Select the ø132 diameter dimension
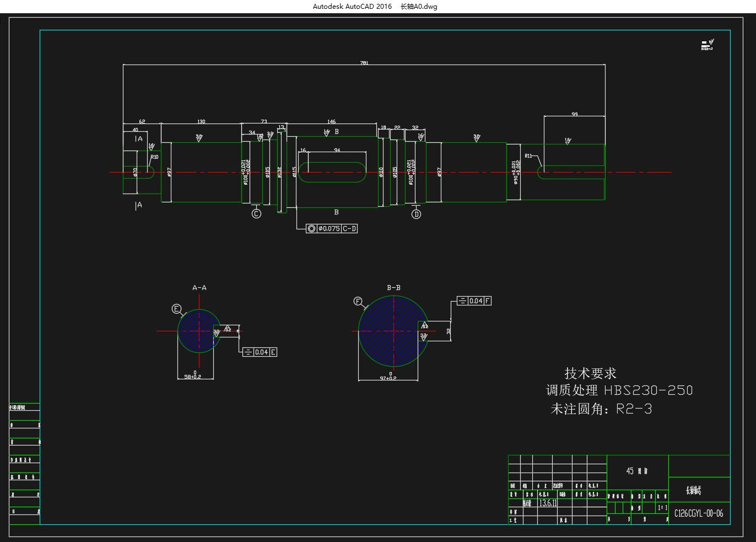The height and width of the screenshot is (542, 756). tap(280, 173)
